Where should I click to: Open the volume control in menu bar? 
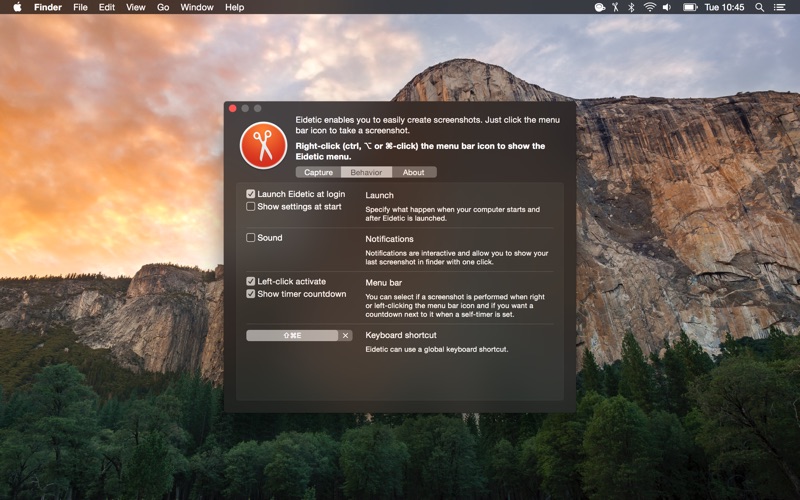[x=667, y=7]
